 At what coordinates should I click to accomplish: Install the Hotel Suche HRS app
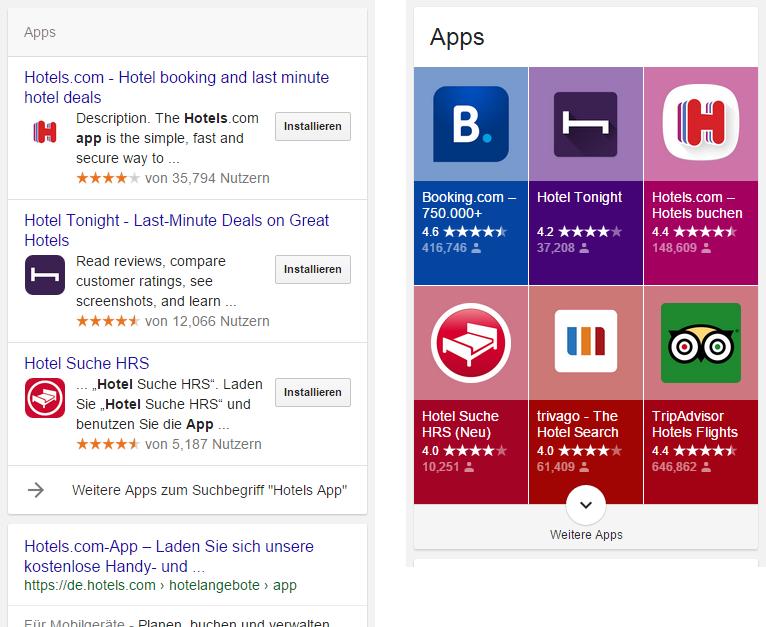pyautogui.click(x=313, y=392)
